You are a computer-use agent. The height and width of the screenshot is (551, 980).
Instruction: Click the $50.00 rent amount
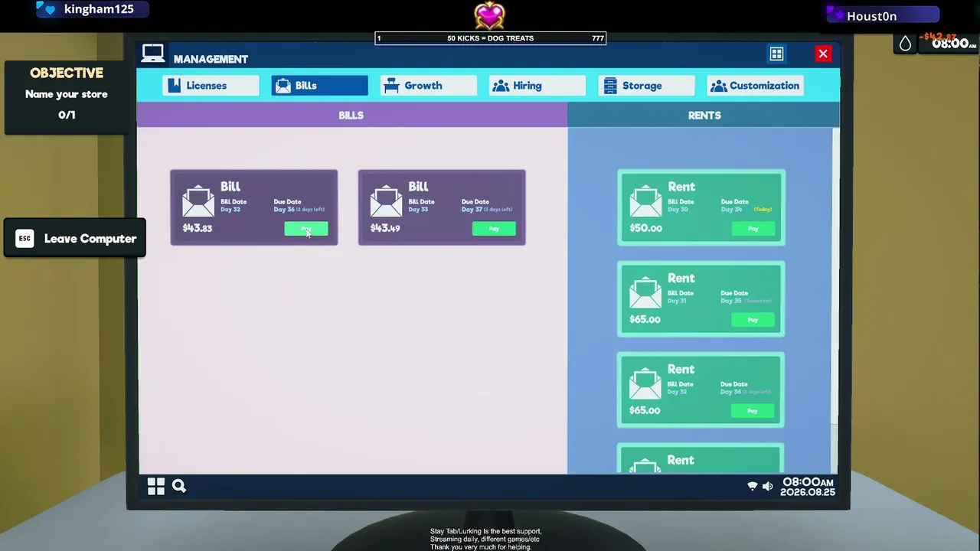[645, 228]
